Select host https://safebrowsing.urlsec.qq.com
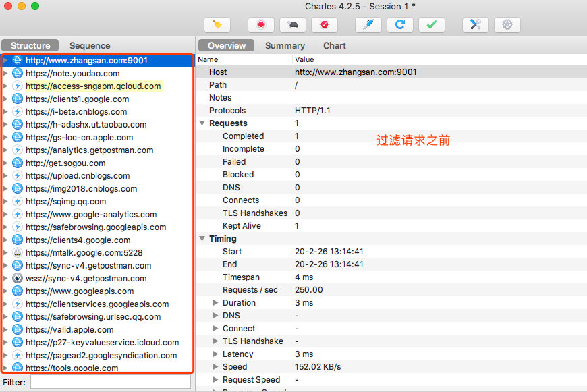587x392 pixels. click(93, 316)
